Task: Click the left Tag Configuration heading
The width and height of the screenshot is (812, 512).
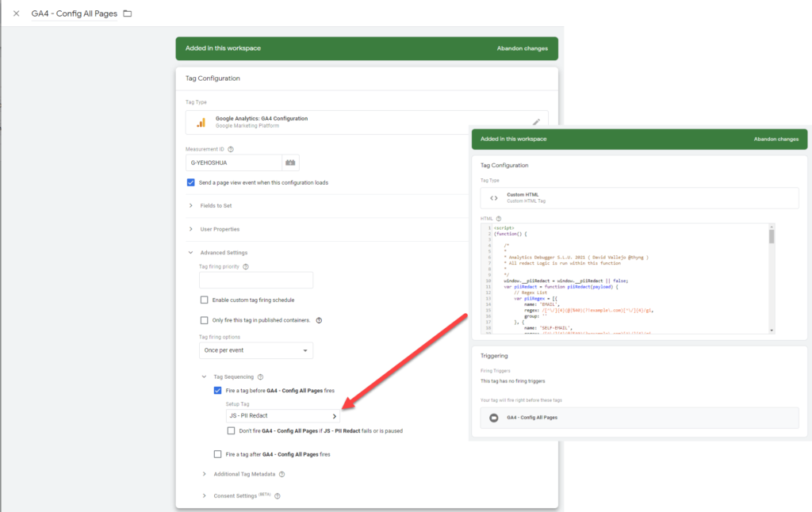Action: (213, 78)
